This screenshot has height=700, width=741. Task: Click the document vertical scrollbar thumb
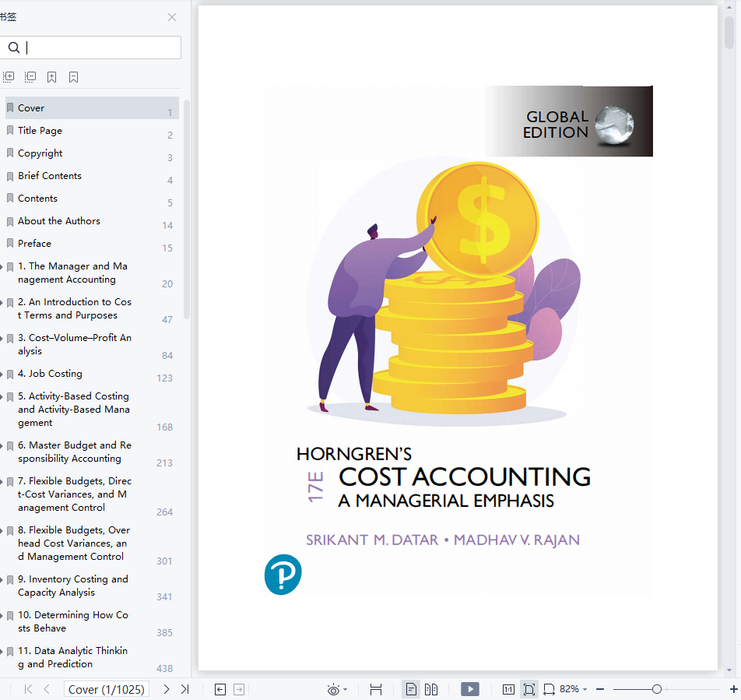coord(729,31)
